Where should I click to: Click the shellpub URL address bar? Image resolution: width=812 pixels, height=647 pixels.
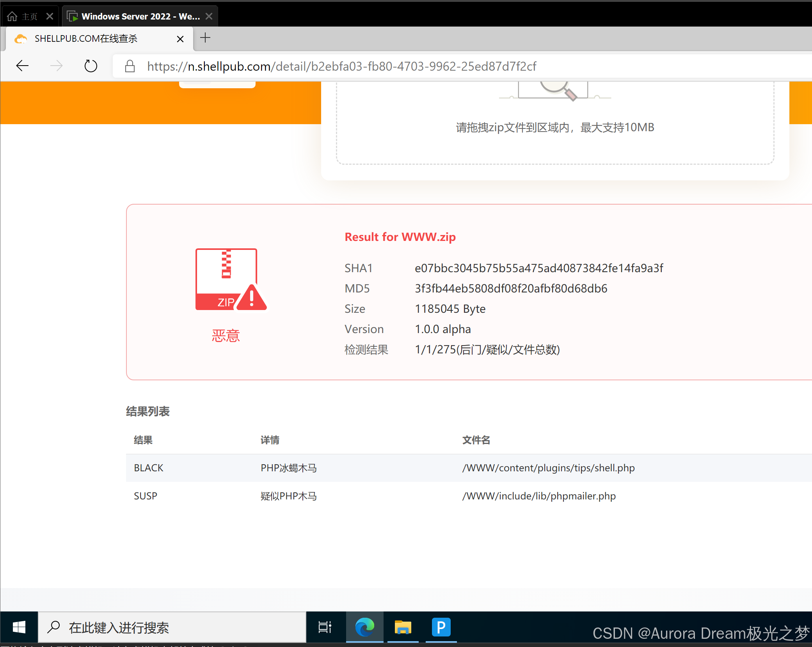tap(341, 66)
